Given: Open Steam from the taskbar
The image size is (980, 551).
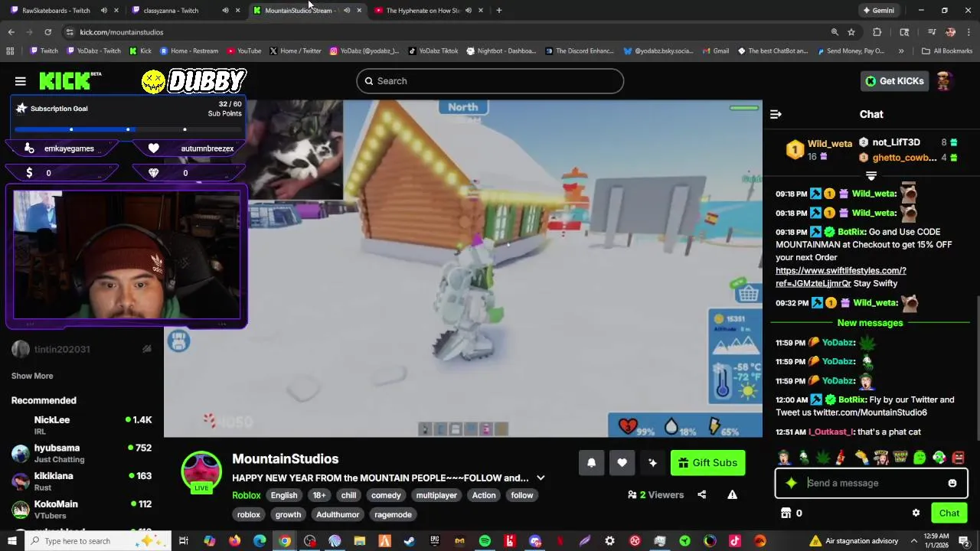Looking at the screenshot, I should pyautogui.click(x=410, y=541).
